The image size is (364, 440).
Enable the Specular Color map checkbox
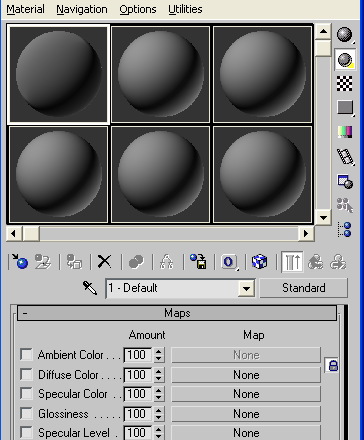tap(26, 393)
